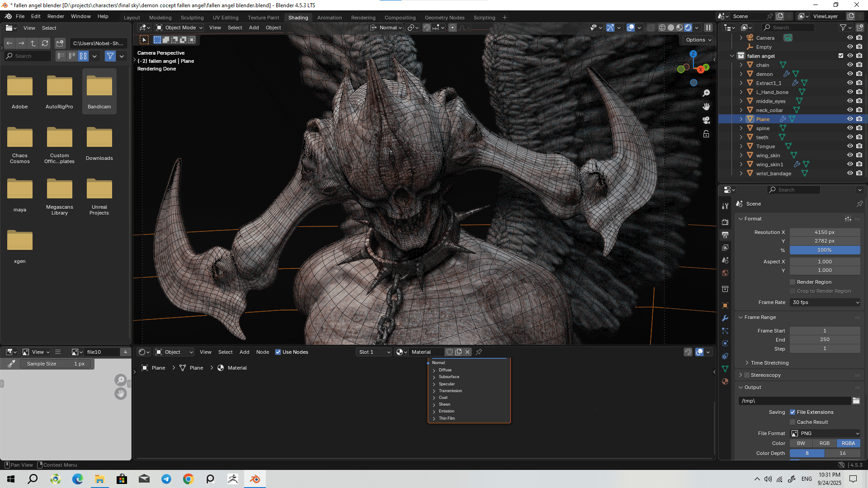The width and height of the screenshot is (868, 488).
Task: Open the Render properties tab
Action: [725, 222]
